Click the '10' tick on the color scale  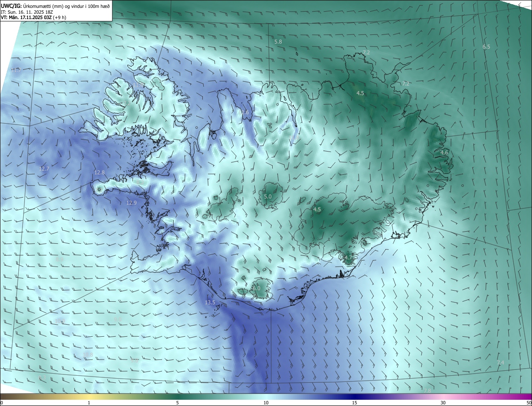(x=266, y=403)
